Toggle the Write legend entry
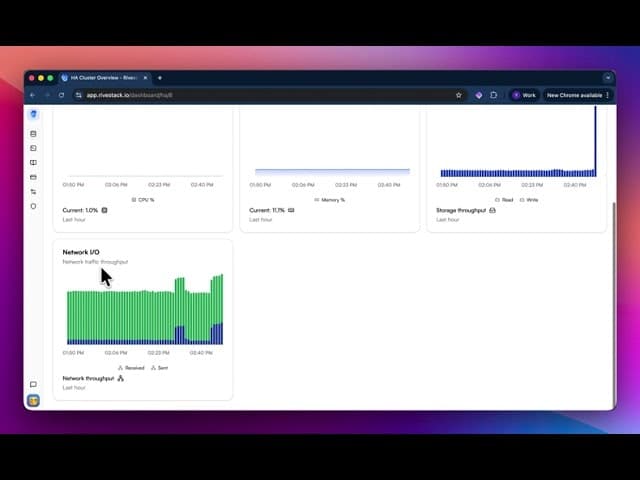The height and width of the screenshot is (480, 640). [529, 200]
